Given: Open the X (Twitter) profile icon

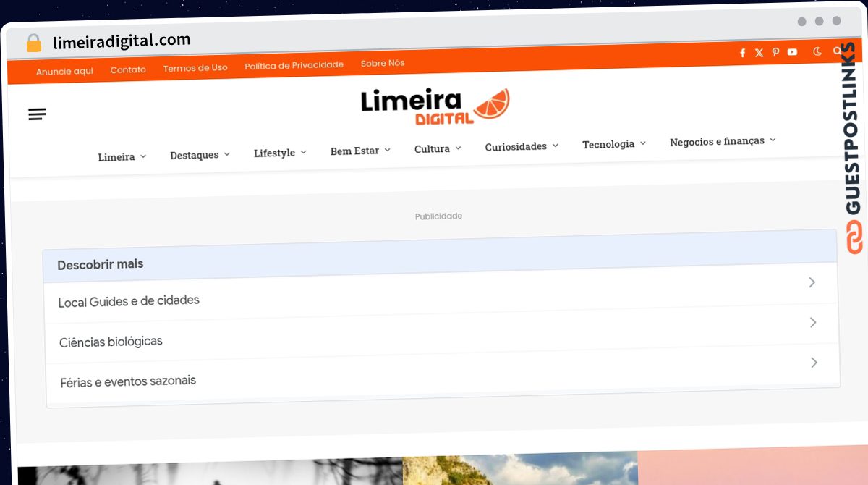Looking at the screenshot, I should tap(759, 53).
